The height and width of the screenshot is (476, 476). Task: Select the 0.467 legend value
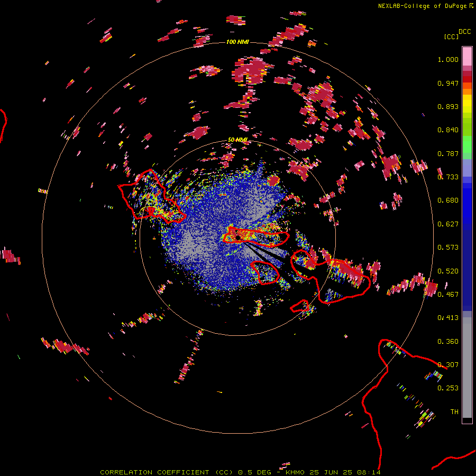coord(448,295)
